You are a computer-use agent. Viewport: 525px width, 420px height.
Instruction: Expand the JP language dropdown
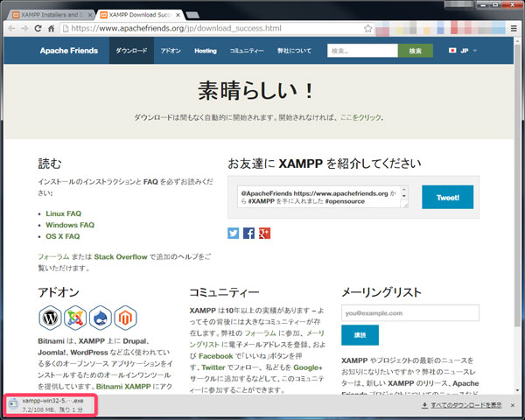[463, 51]
